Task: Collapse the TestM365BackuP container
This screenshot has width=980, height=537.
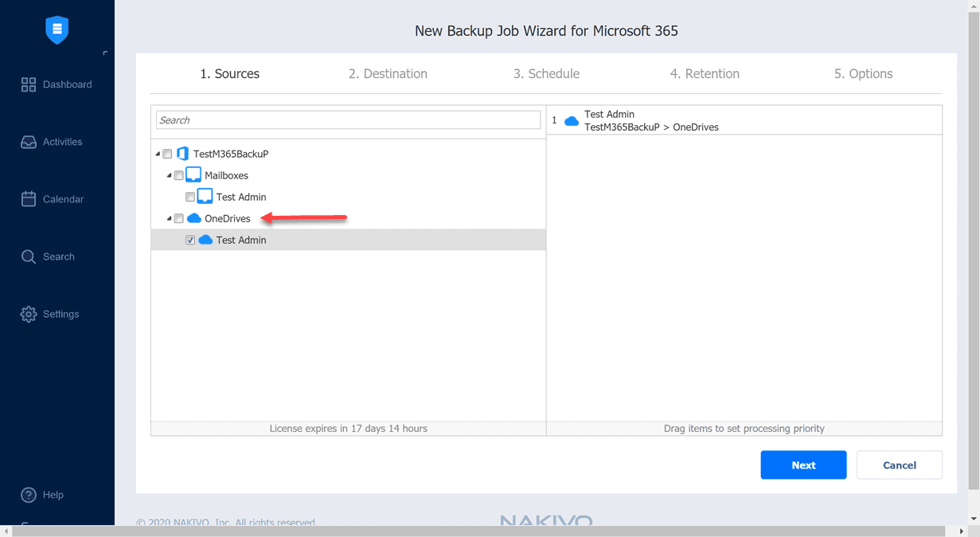Action: click(157, 153)
